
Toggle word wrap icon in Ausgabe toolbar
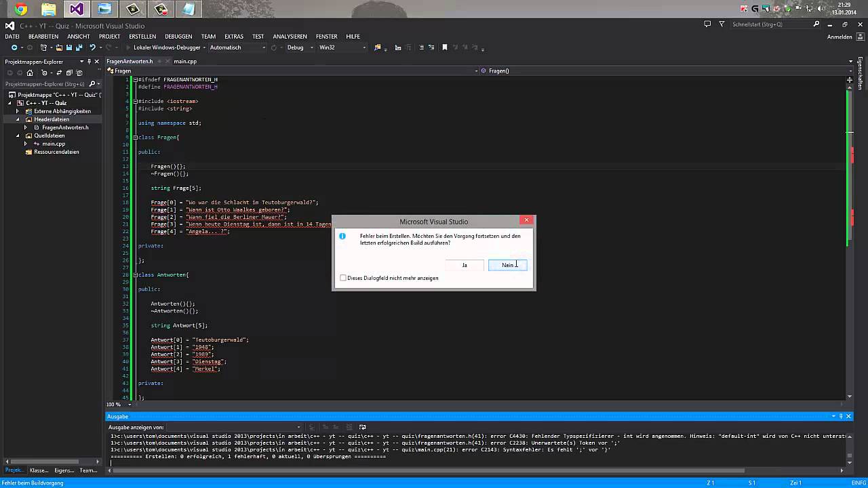click(362, 427)
